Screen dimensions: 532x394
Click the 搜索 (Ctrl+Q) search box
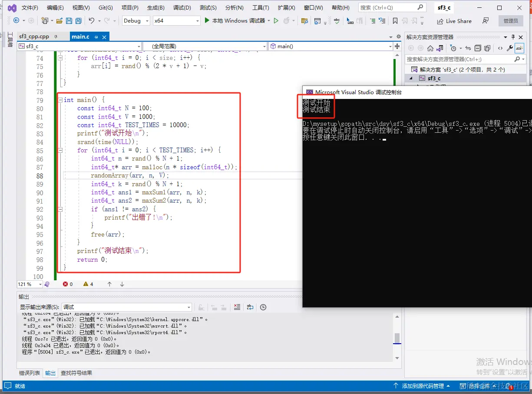pos(392,7)
